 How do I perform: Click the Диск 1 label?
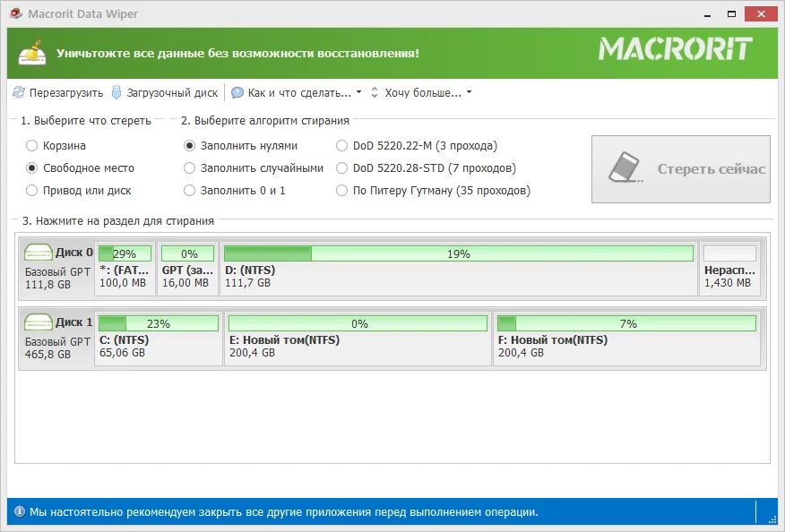point(74,322)
